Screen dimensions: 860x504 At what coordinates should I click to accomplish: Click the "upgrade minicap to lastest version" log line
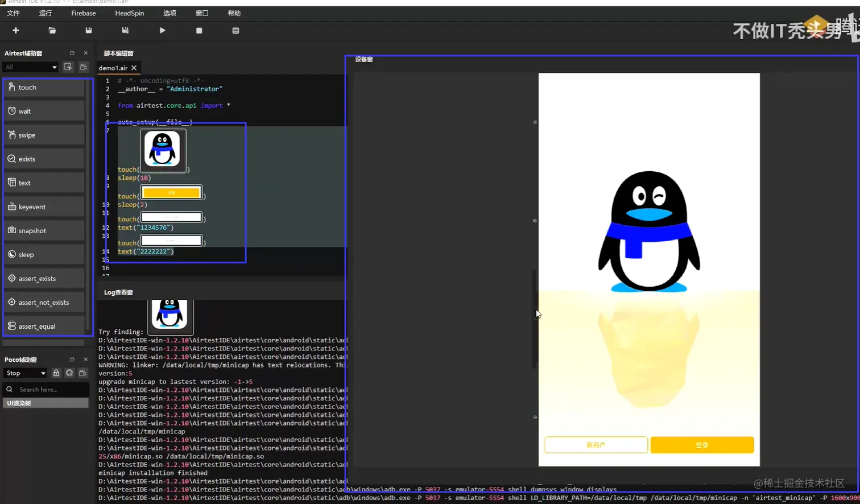coord(175,382)
